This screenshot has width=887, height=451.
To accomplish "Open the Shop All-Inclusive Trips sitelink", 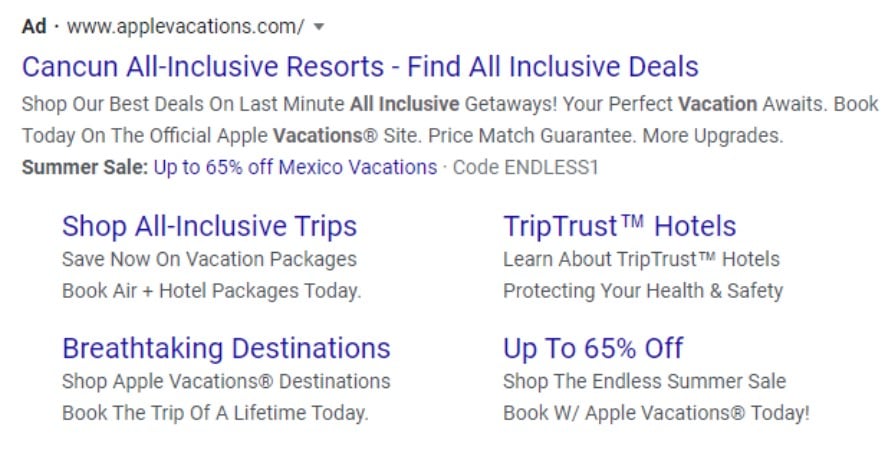I will pyautogui.click(x=209, y=226).
